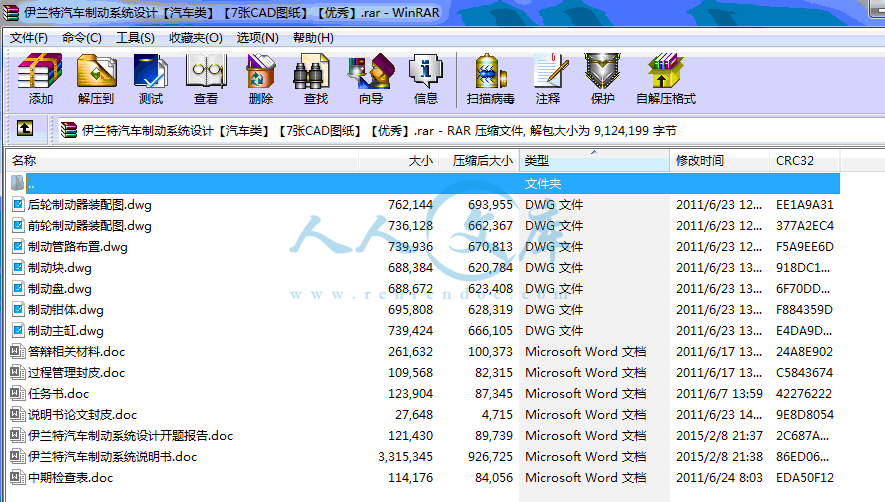Screen dimensions: 885x502
Task: Open the 工具(S) menu
Action: [135, 38]
